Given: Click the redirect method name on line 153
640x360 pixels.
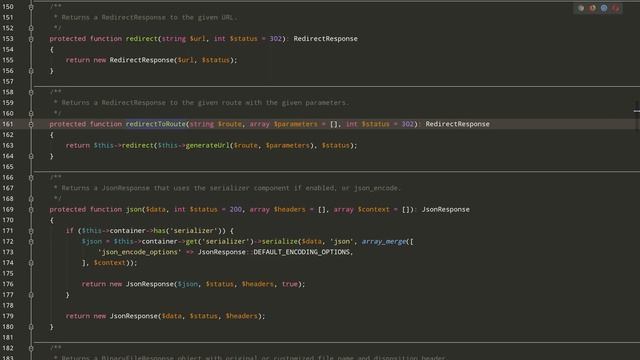Looking at the screenshot, I should (x=142, y=39).
